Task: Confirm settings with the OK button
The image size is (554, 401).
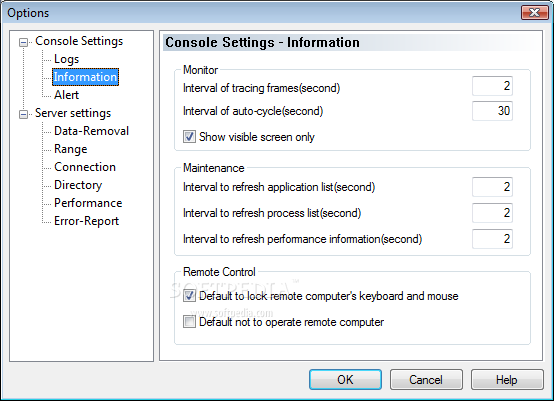Action: click(x=345, y=380)
